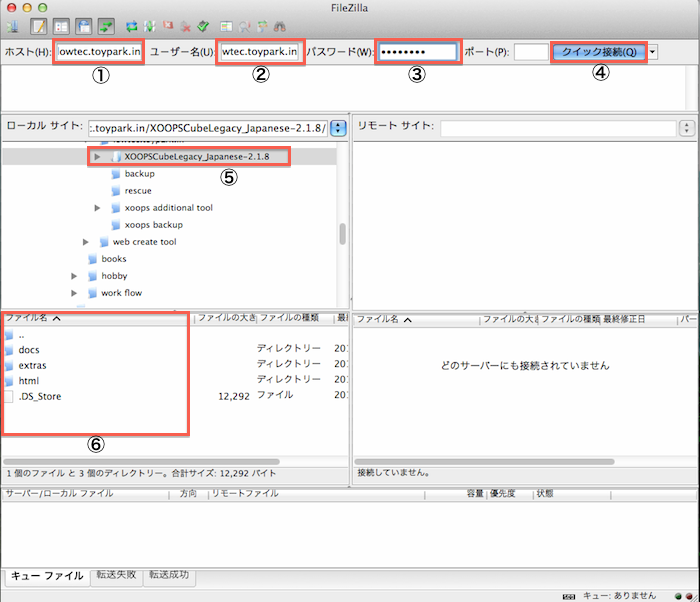Click the クイック接続 (Quickconnect) button
This screenshot has height=602, width=700.
pos(599,52)
